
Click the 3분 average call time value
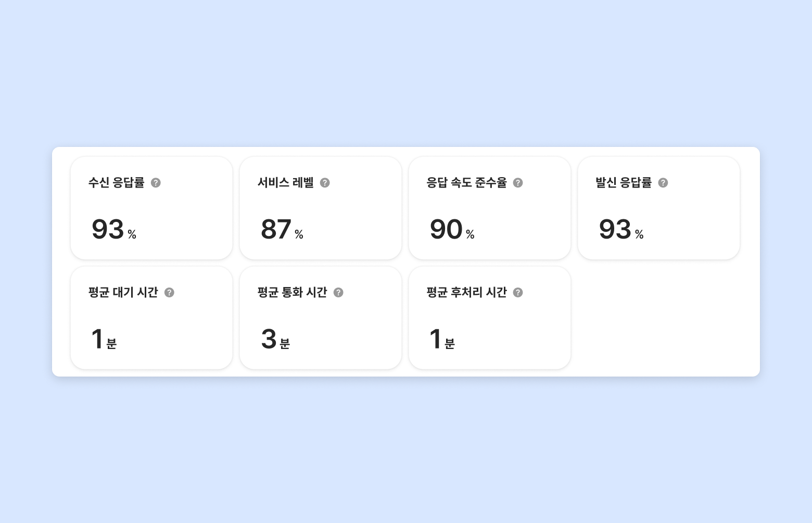(275, 340)
